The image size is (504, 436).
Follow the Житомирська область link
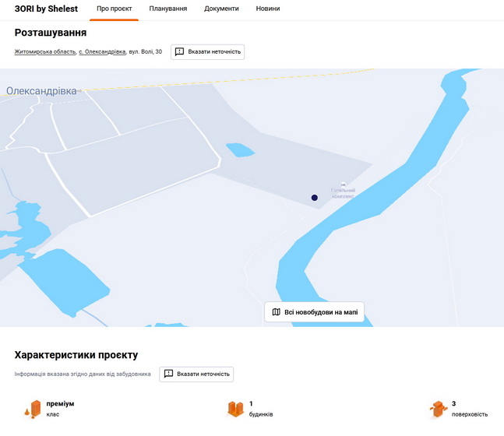point(44,52)
